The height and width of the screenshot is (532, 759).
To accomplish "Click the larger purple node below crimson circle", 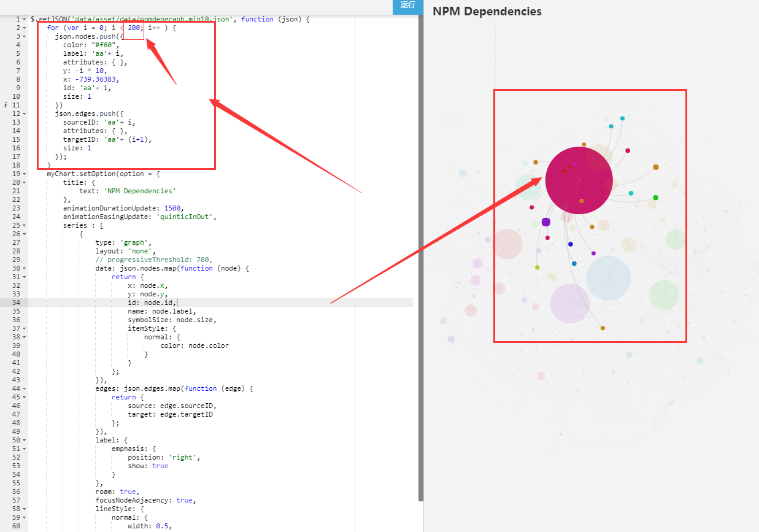I will tap(545, 222).
